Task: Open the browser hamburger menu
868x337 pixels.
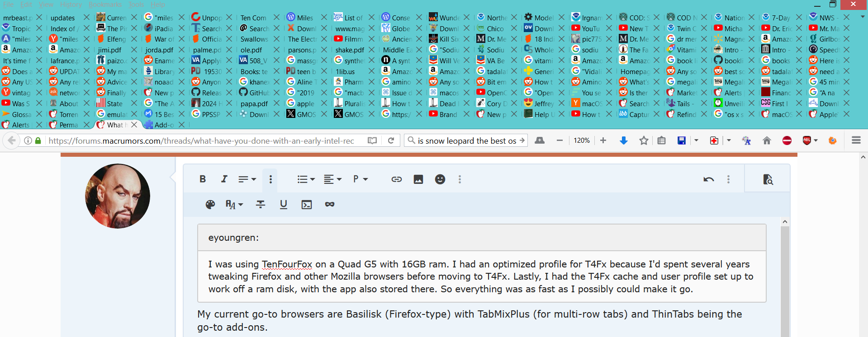Action: tap(856, 140)
